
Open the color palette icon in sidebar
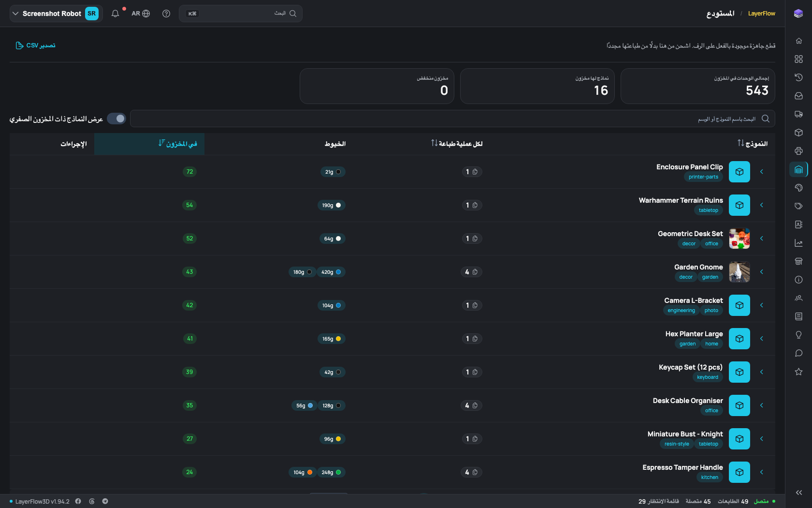tap(798, 188)
